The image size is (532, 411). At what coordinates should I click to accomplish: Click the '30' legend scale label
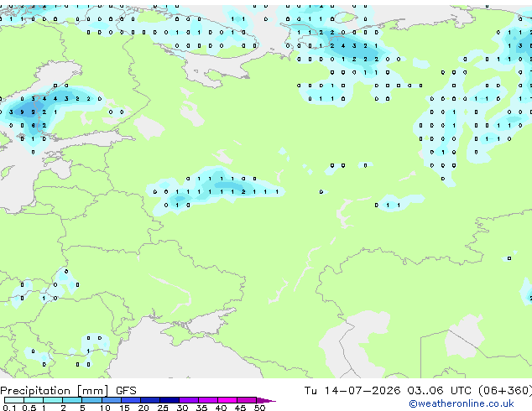tap(182, 408)
